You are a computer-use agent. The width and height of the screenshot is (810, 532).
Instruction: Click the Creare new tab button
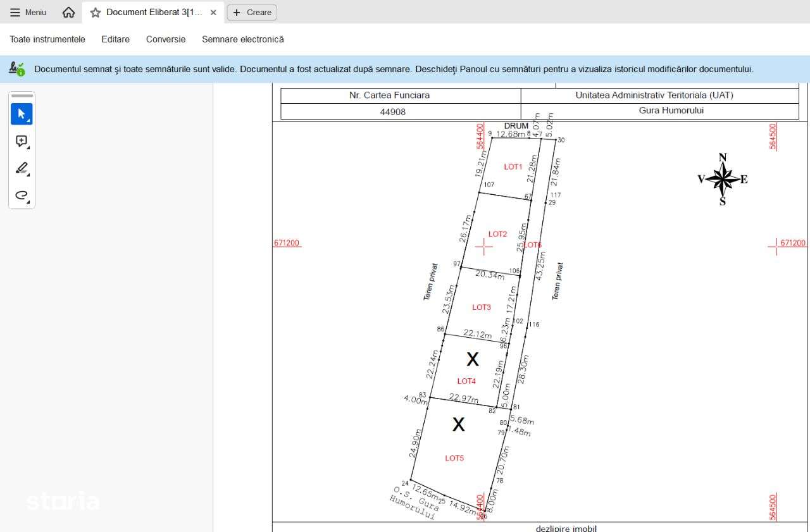[252, 13]
